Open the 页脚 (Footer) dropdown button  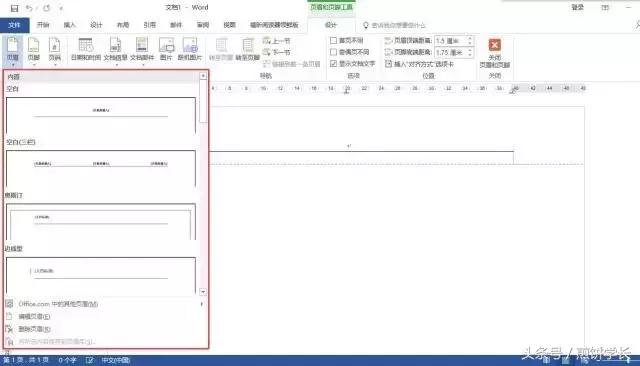pyautogui.click(x=33, y=51)
